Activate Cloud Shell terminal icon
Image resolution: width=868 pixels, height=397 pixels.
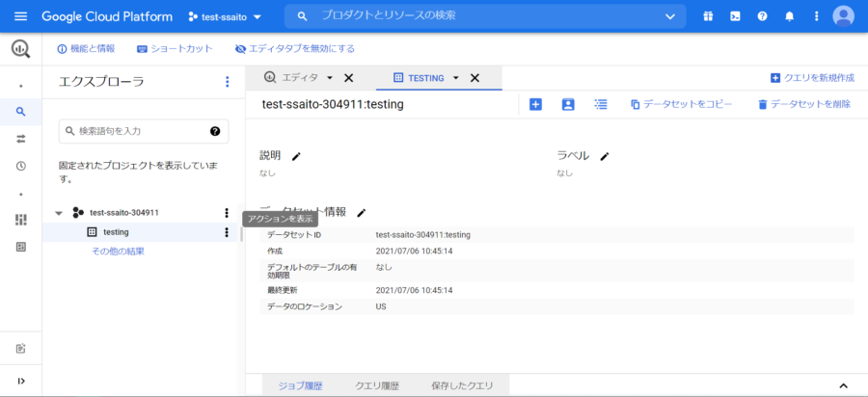pos(735,16)
